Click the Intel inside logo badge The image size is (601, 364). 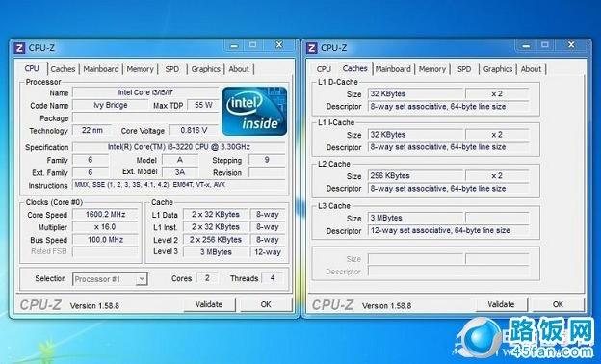(254, 111)
